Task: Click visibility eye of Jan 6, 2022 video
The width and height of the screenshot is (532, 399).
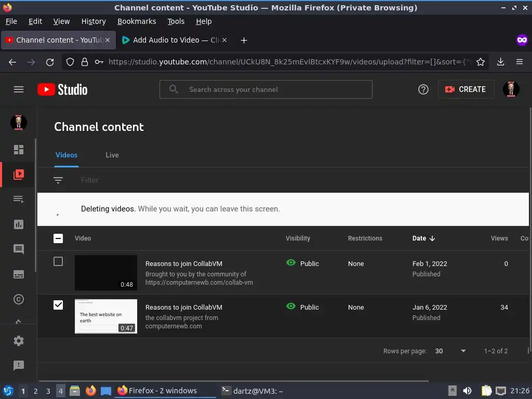Action: (x=291, y=306)
